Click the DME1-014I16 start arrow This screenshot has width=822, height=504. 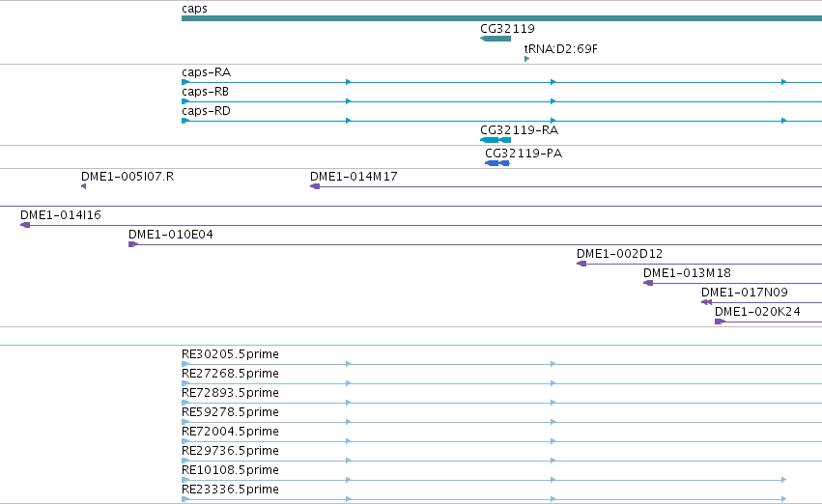coord(25,225)
